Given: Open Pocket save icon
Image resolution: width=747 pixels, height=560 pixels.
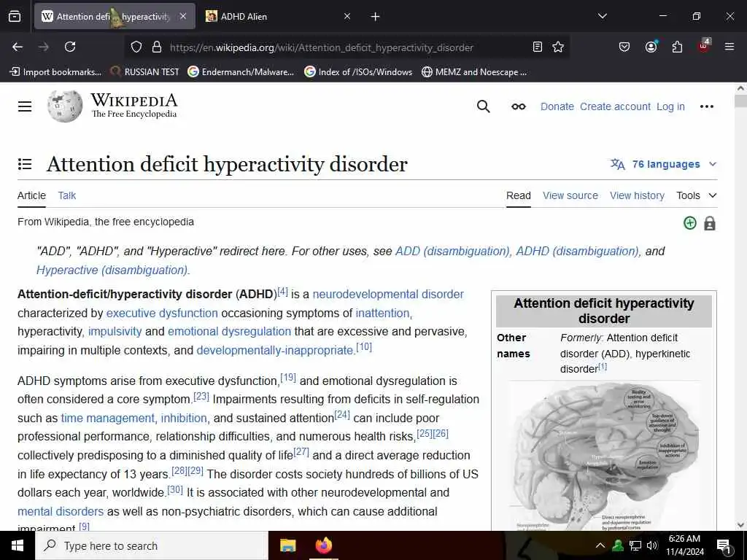Looking at the screenshot, I should (x=624, y=47).
